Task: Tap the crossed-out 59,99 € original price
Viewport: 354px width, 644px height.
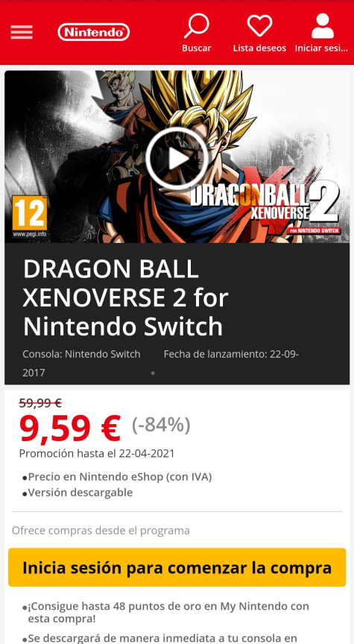Action: point(40,403)
